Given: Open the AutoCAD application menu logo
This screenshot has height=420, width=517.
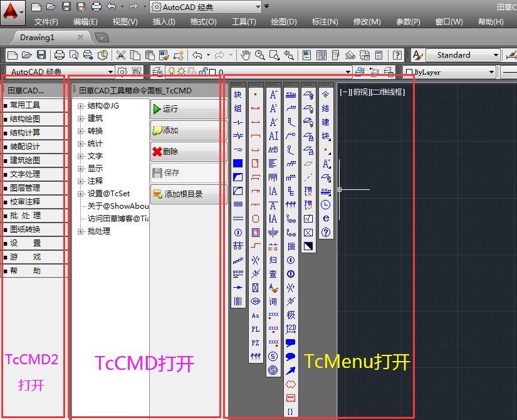Looking at the screenshot, I should click(x=13, y=13).
